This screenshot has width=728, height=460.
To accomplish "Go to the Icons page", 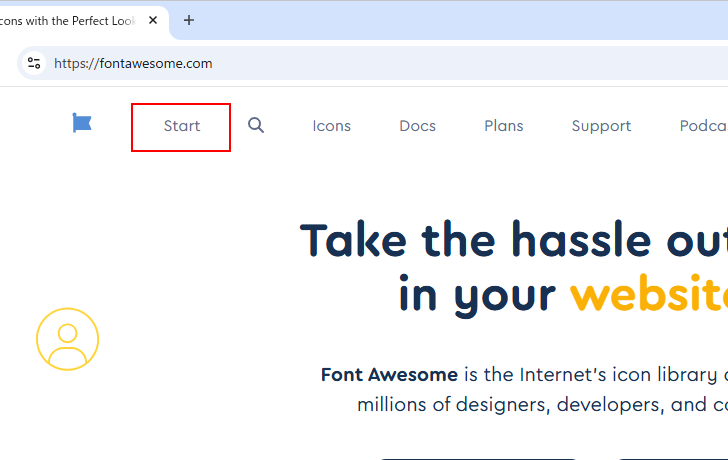I will pyautogui.click(x=332, y=126).
